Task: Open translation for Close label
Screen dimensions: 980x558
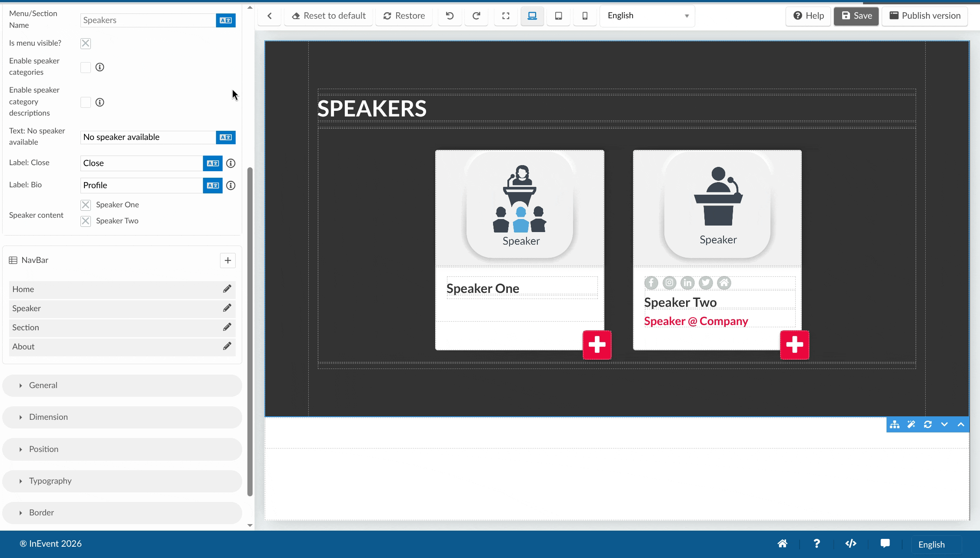Action: point(213,163)
